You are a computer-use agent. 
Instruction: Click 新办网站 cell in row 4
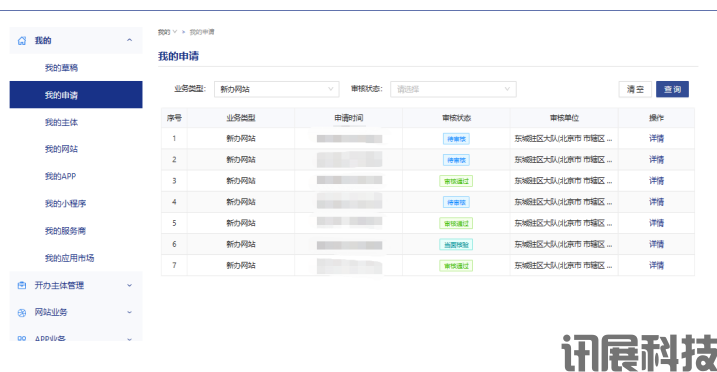coord(241,202)
